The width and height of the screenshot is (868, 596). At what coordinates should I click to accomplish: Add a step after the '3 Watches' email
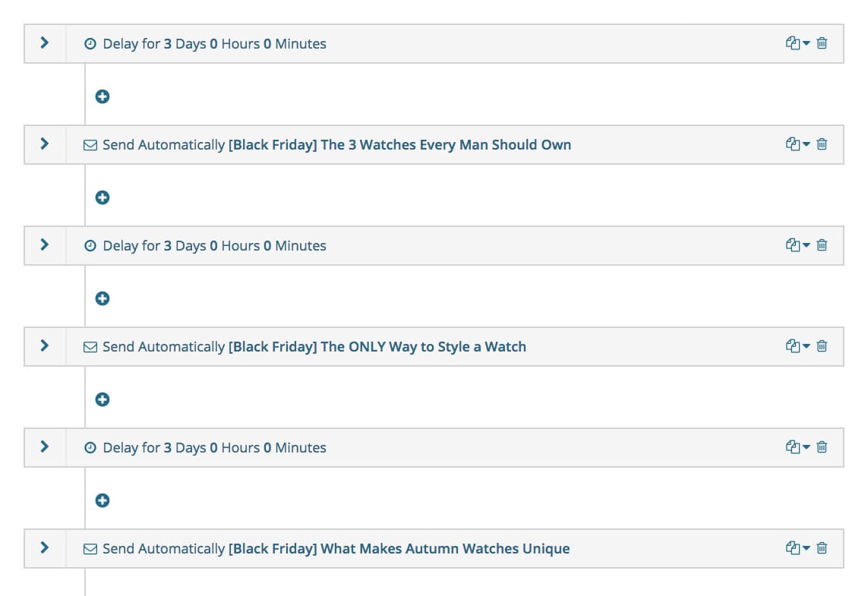coord(103,197)
